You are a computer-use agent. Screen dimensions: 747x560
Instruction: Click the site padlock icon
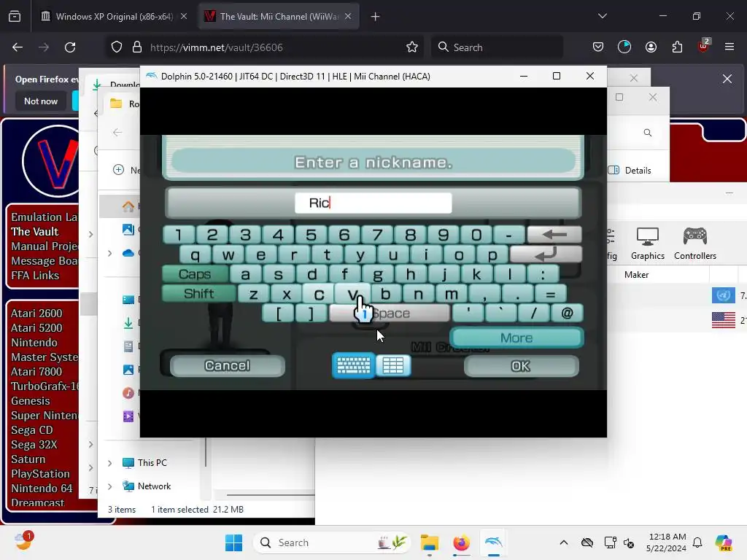[137, 47]
